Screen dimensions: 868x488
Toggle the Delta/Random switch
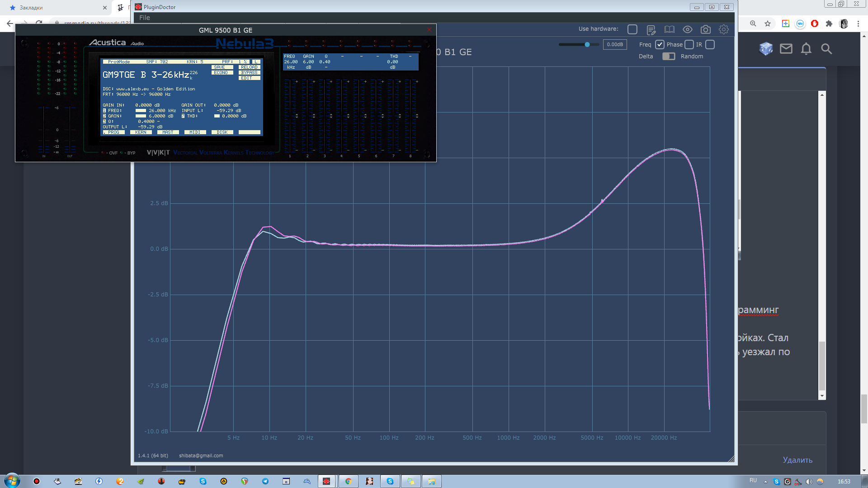tap(668, 56)
